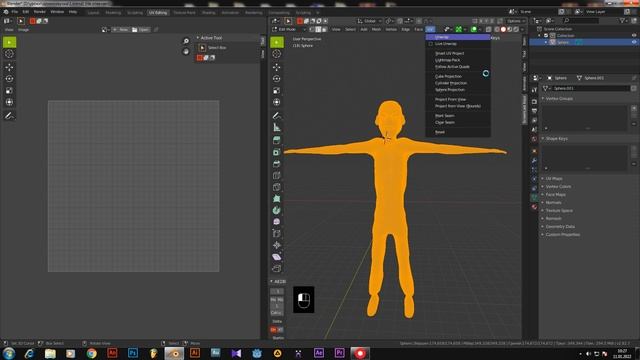The height and width of the screenshot is (360, 640).
Task: Collapse the Active Tool panel
Action: (x=211, y=38)
